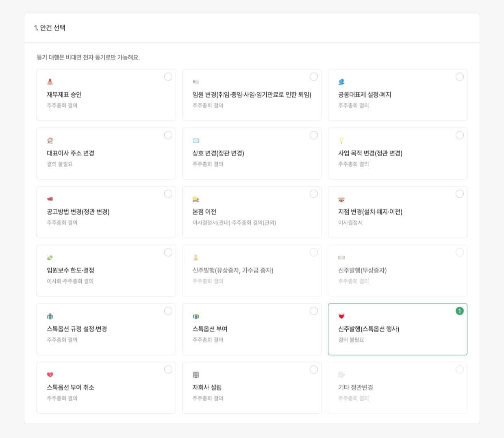The height and width of the screenshot is (438, 504).
Task: Click the green 1 badge on 신주발행(스톡옵션 행사)
Action: pos(459,310)
